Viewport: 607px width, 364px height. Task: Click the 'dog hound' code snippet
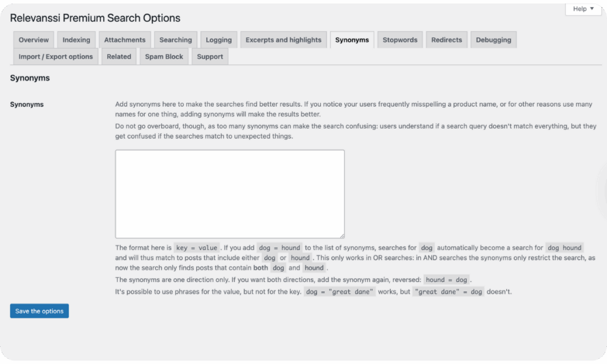[564, 248]
